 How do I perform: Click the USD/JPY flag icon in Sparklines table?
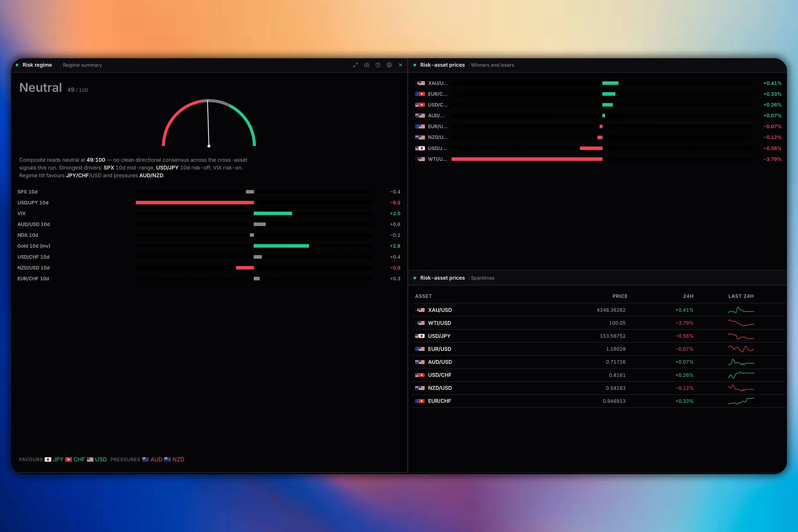420,336
